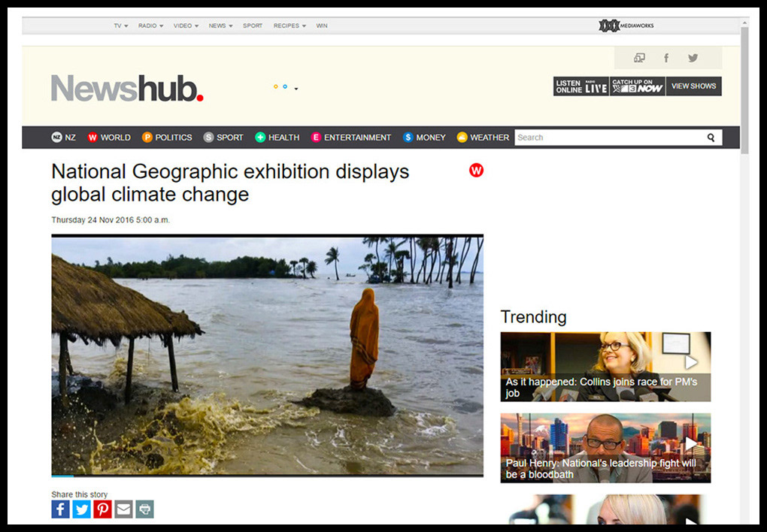Go to the Politics section
This screenshot has height=532, width=767.
point(167,138)
